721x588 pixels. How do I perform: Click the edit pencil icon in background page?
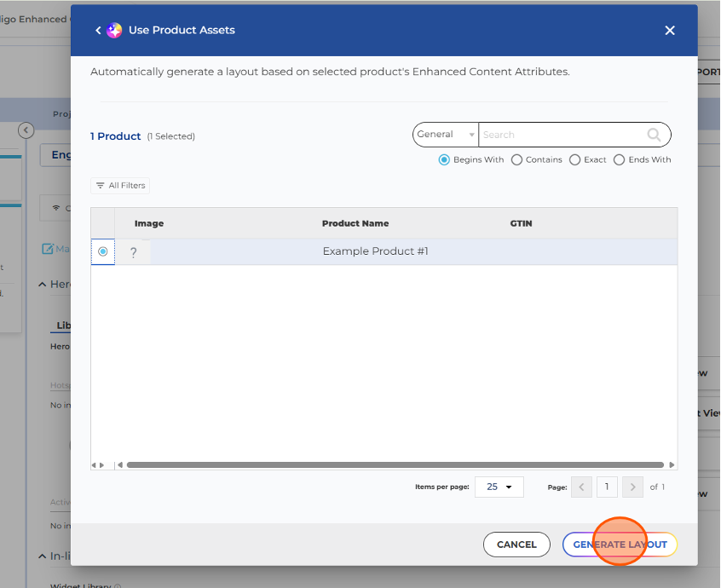48,249
